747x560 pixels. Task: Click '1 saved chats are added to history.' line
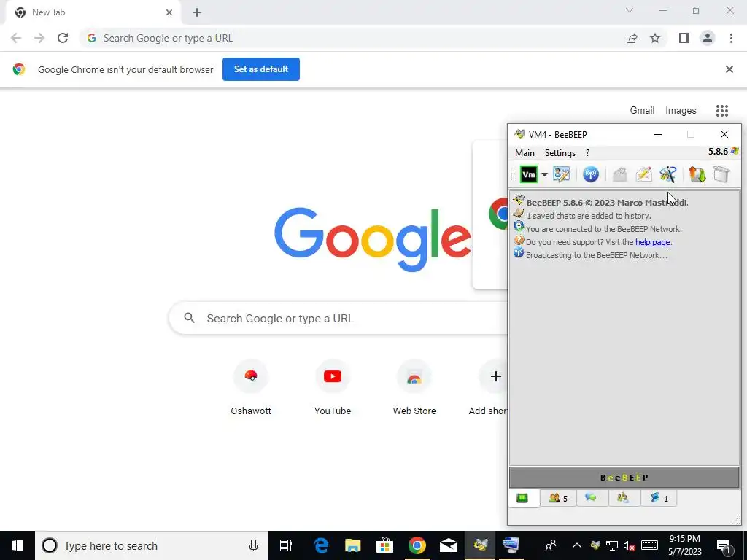tap(589, 216)
